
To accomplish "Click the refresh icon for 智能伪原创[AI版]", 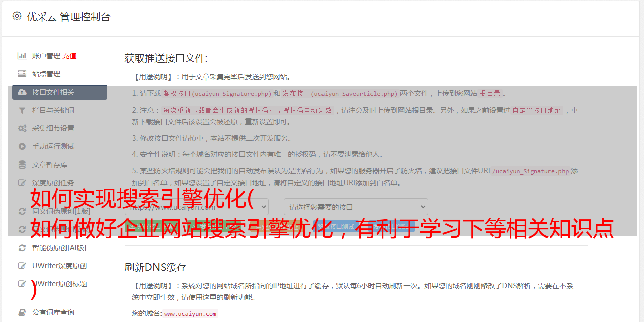I will (22, 248).
